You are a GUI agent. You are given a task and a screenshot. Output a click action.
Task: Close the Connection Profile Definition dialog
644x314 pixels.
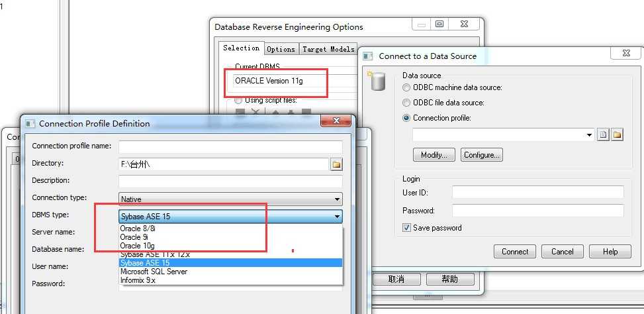click(336, 121)
